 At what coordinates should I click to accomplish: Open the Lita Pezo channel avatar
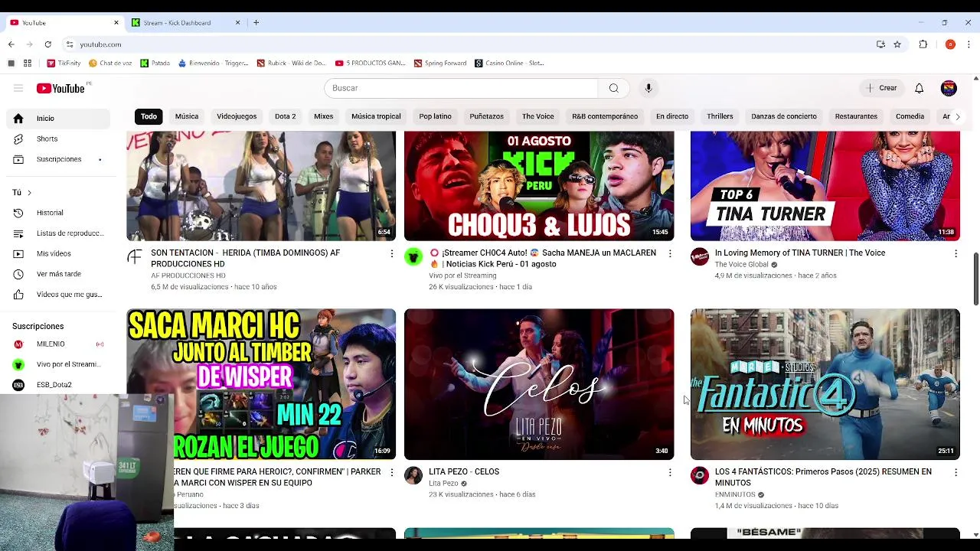tap(413, 476)
